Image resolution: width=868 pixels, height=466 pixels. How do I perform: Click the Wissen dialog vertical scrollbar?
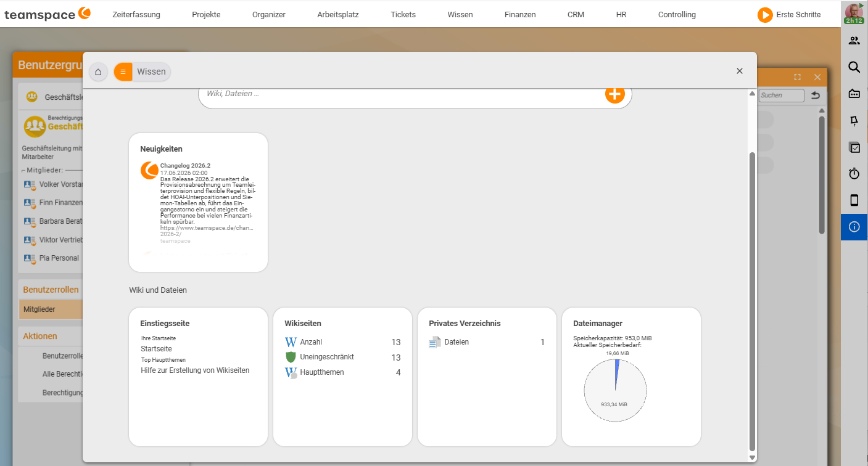coord(752,302)
